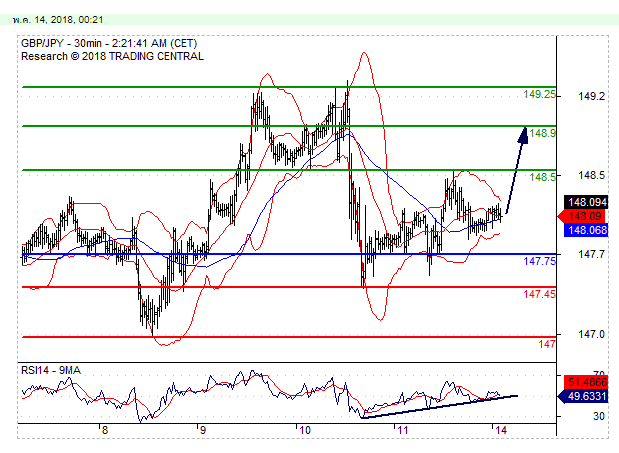Select the green 148.9 resistance label
Image resolution: width=619 pixels, height=453 pixels.
pos(542,133)
